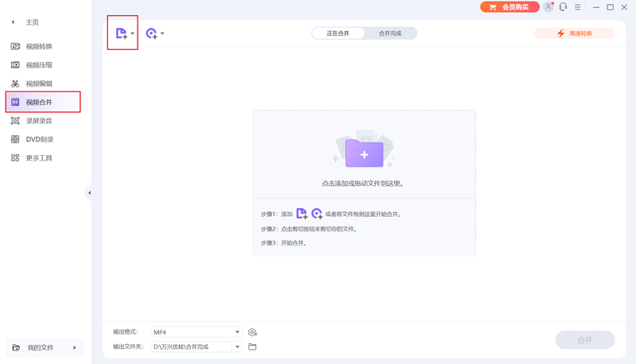The image size is (636, 364).
Task: Click the output folder path field
Action: (x=191, y=347)
